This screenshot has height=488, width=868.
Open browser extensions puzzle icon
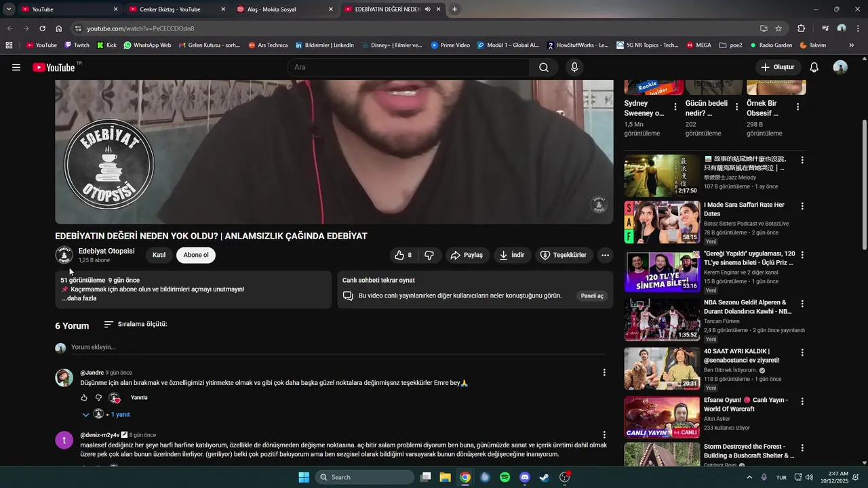tap(802, 28)
